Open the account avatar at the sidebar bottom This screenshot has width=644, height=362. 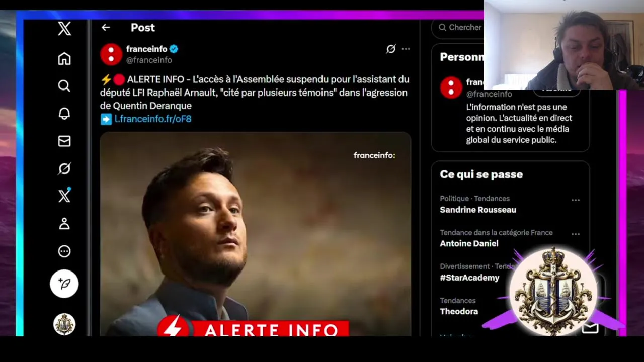click(64, 324)
